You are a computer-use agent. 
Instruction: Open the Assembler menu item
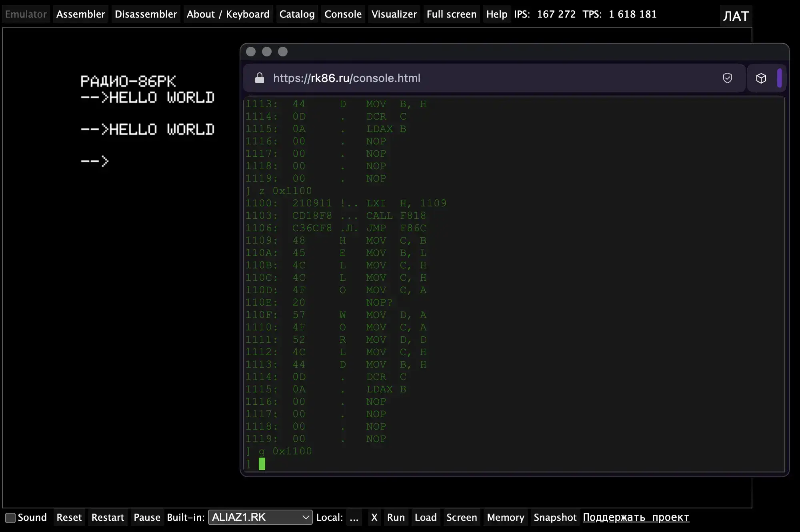click(x=81, y=14)
